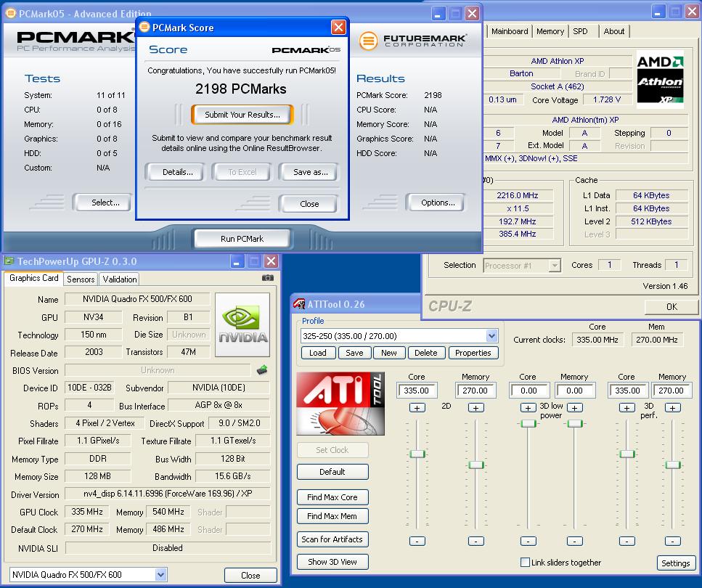
Task: Open the CPU-Z Mainboard tab
Action: (510, 31)
